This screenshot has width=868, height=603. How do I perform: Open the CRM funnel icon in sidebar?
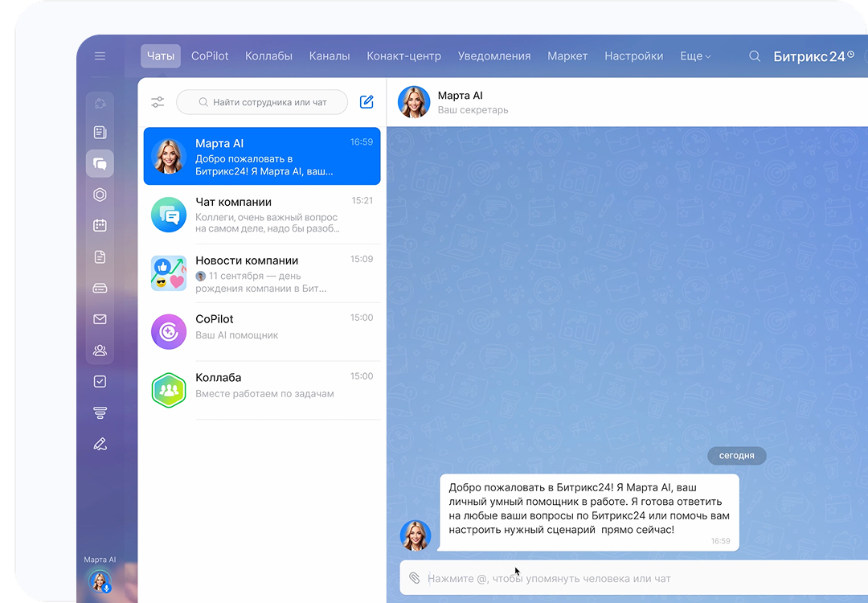(x=100, y=413)
